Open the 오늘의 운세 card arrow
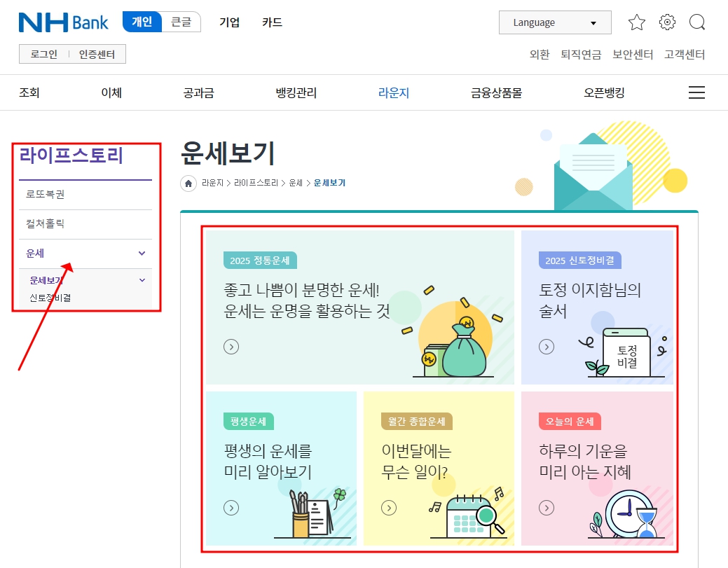This screenshot has height=568, width=728. (x=545, y=508)
